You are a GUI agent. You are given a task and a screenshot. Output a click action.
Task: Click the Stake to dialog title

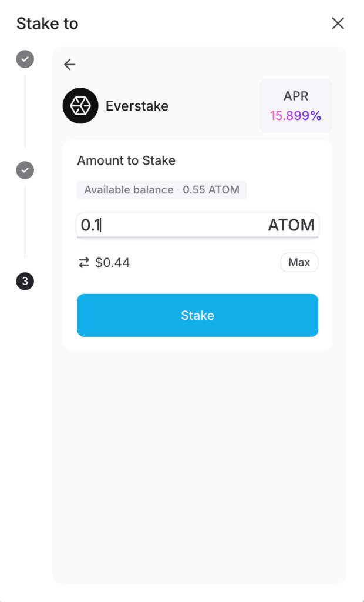pos(47,24)
